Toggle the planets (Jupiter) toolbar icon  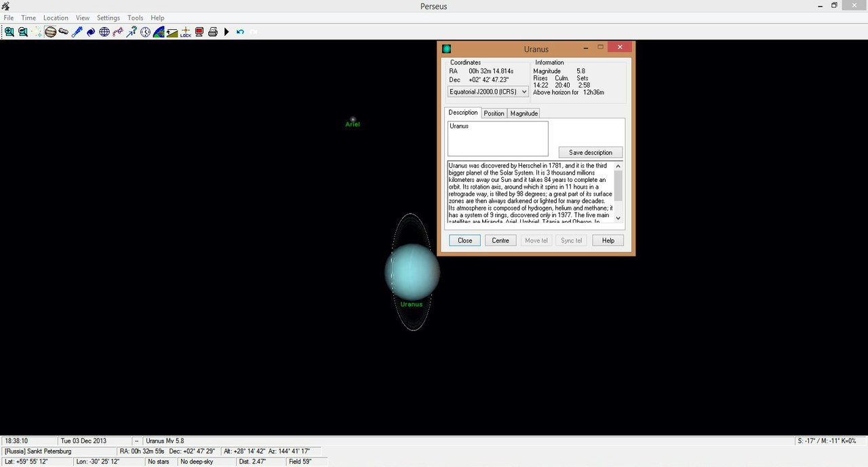50,32
